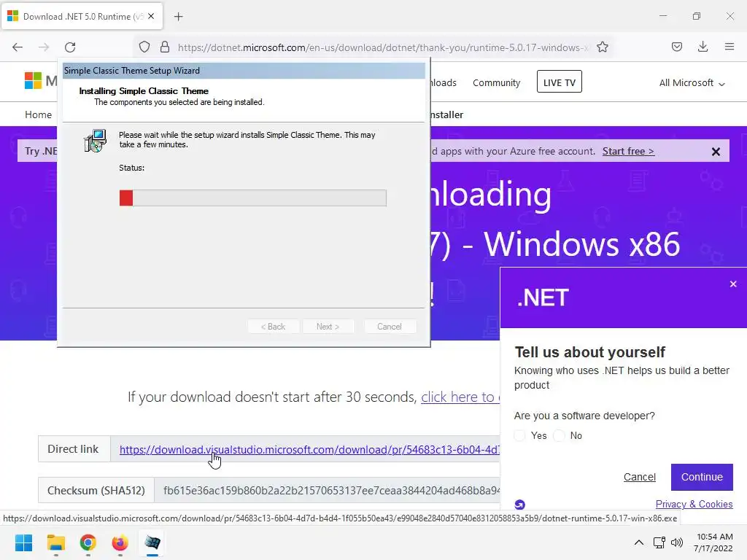Select the Download .NET 5.0 Runtime tab

[82, 16]
